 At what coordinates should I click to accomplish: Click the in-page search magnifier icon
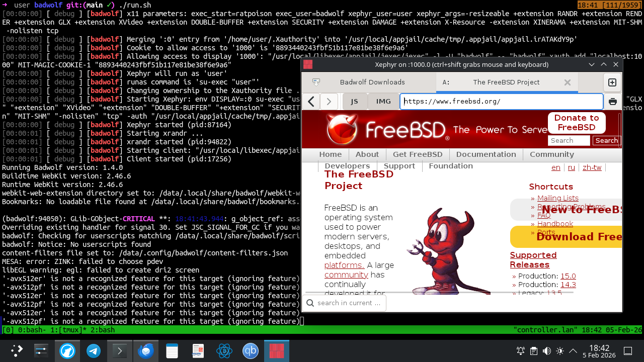(x=310, y=303)
